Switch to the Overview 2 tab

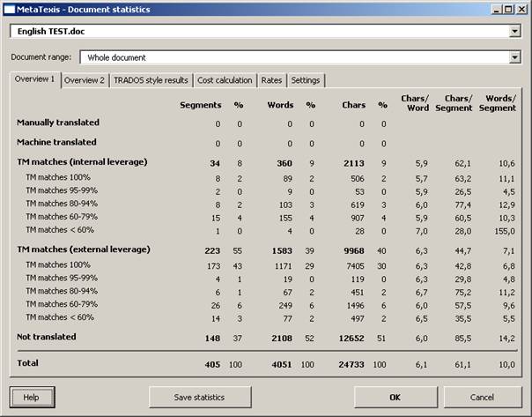coord(85,80)
